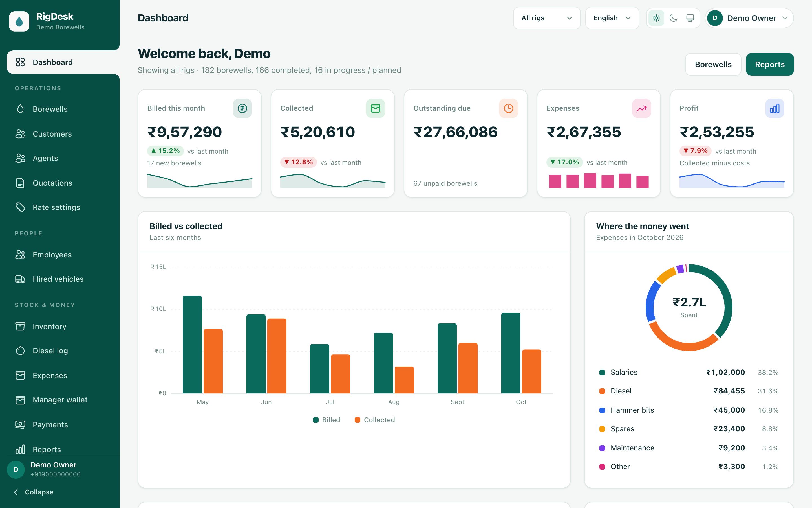
Task: Click the Borewells button near header
Action: pos(713,65)
